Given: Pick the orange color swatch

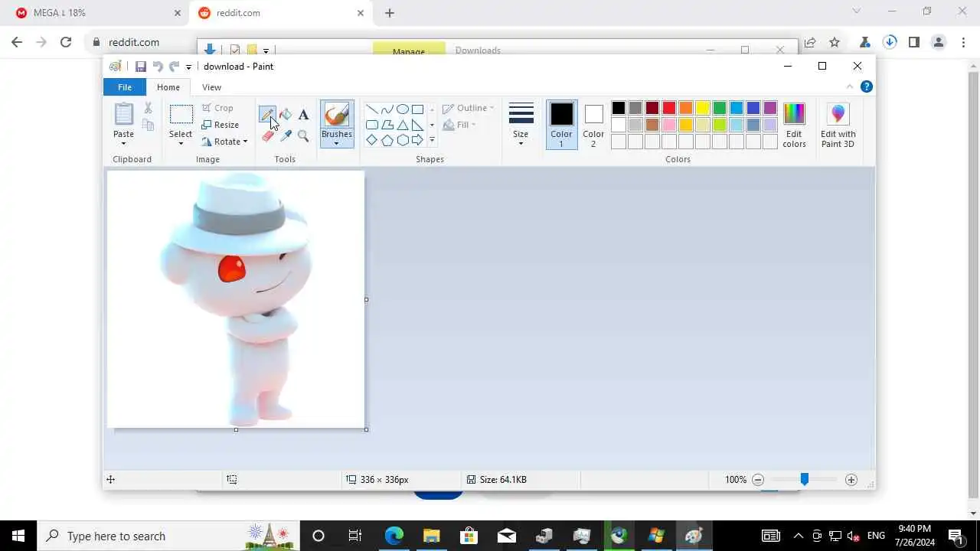Looking at the screenshot, I should [686, 108].
